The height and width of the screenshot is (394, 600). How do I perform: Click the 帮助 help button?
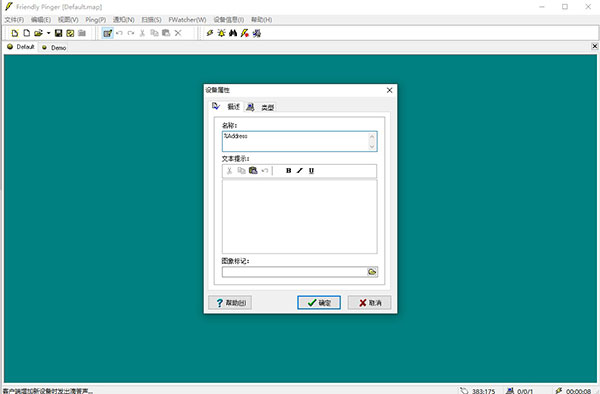230,303
